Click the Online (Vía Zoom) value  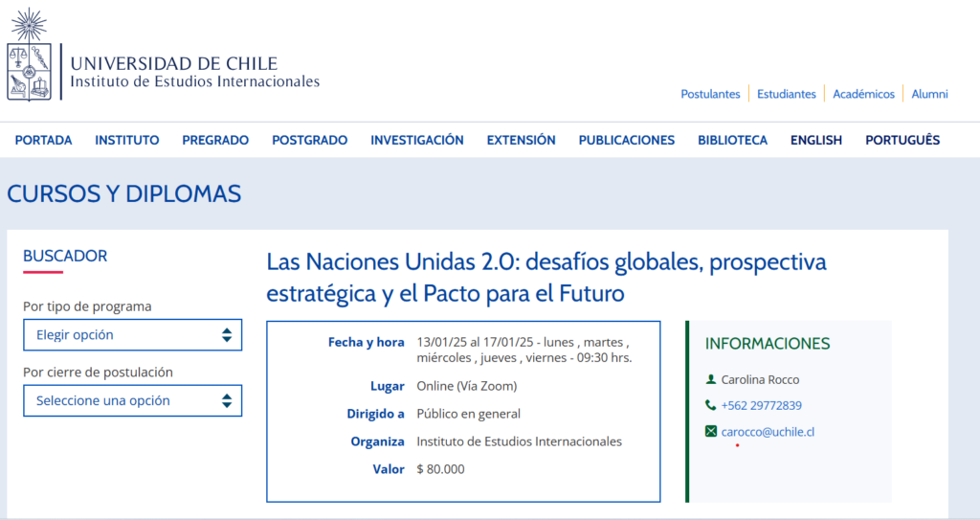467,386
